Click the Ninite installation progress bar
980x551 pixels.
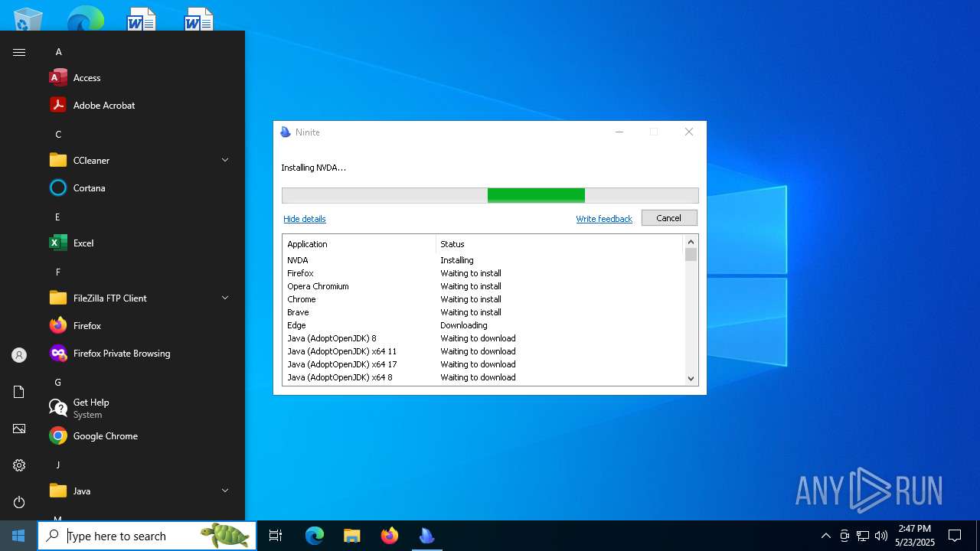pos(490,195)
